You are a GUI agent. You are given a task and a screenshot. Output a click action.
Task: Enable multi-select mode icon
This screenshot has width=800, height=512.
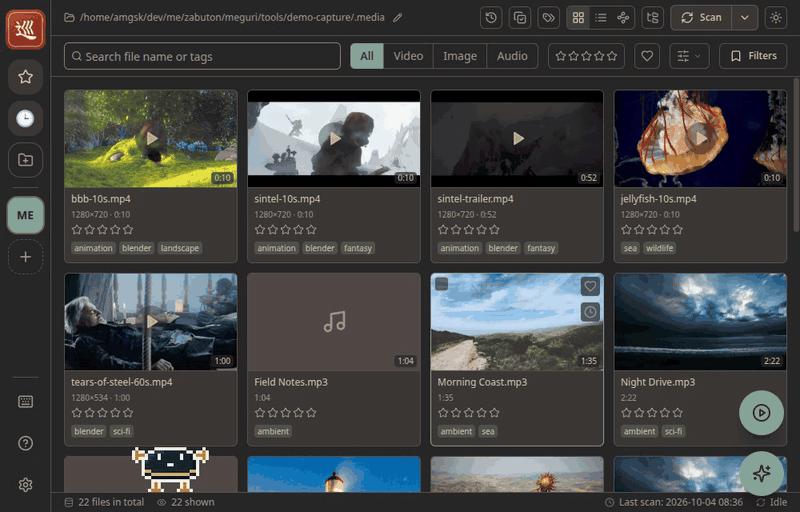click(520, 18)
